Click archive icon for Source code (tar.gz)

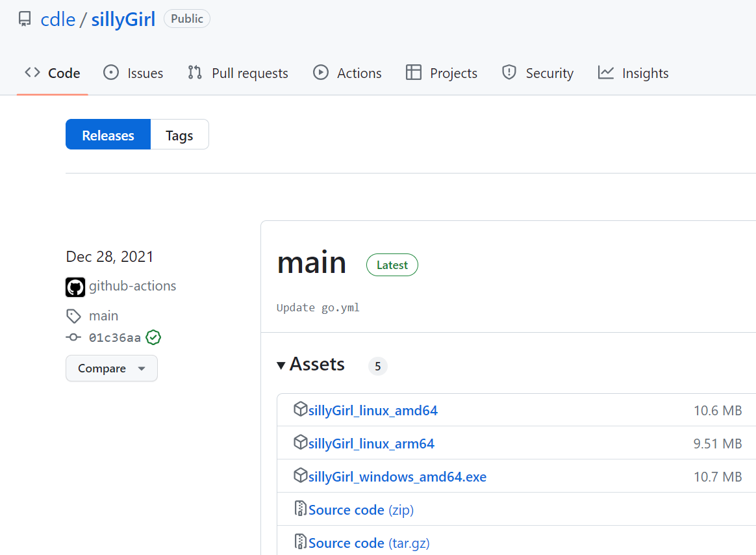coord(300,541)
